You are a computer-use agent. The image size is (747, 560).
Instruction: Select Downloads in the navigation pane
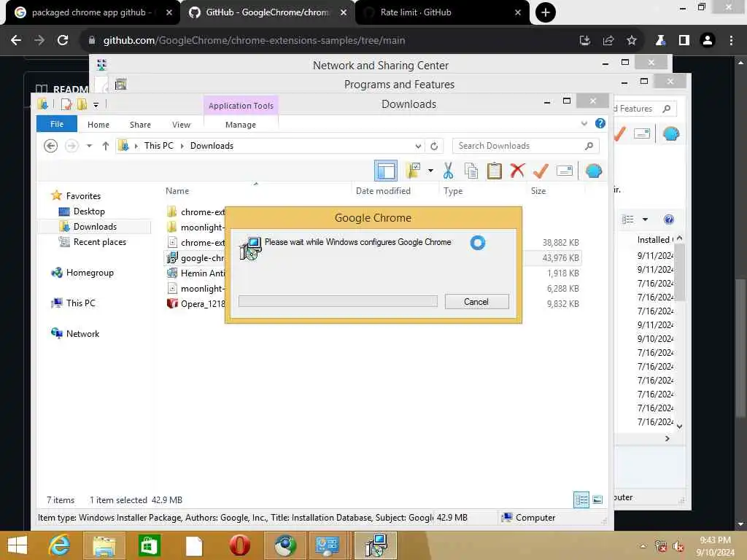click(95, 226)
